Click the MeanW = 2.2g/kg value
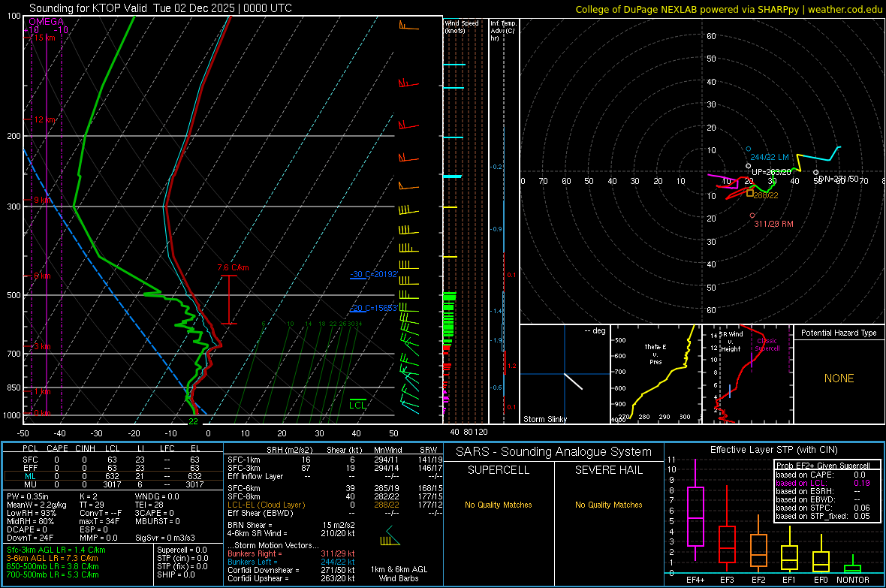886x588 pixels. 37,505
